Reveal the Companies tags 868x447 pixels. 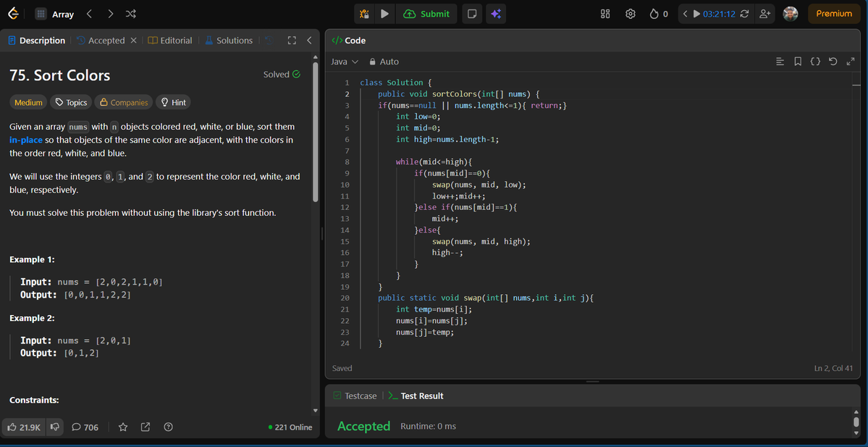(x=124, y=102)
